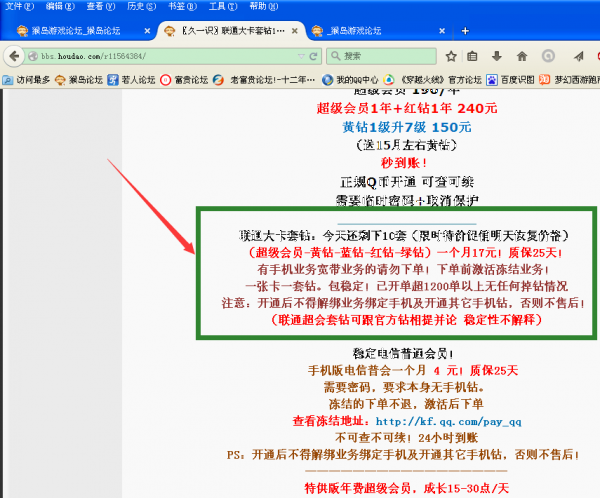Click the line 冻结的下单不退,激活后下单
The height and width of the screenshot is (498, 600).
click(406, 404)
